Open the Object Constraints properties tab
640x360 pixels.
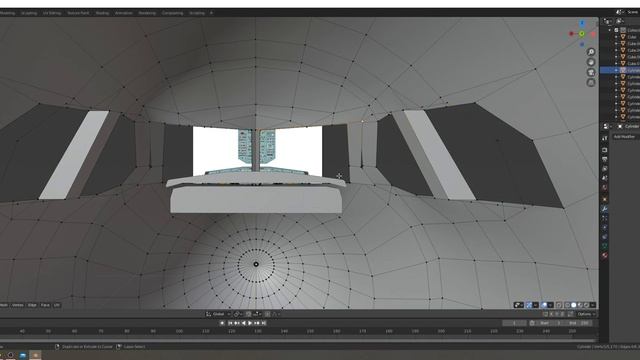click(x=604, y=236)
